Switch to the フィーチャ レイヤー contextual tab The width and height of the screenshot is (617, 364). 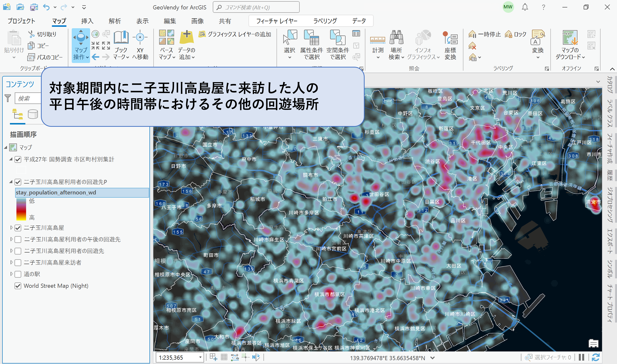[277, 21]
